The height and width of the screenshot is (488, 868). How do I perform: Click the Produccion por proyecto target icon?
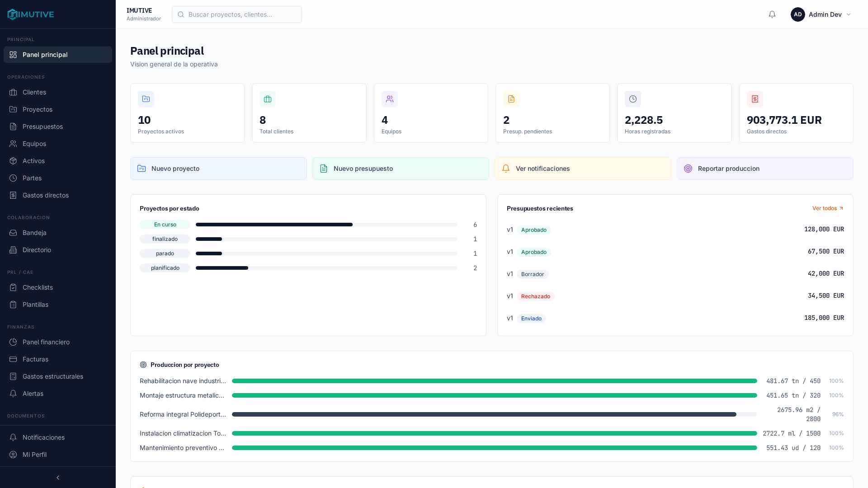point(143,365)
